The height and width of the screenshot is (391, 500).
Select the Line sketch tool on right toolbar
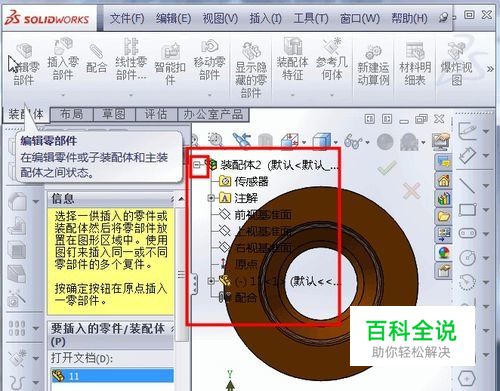(x=467, y=185)
